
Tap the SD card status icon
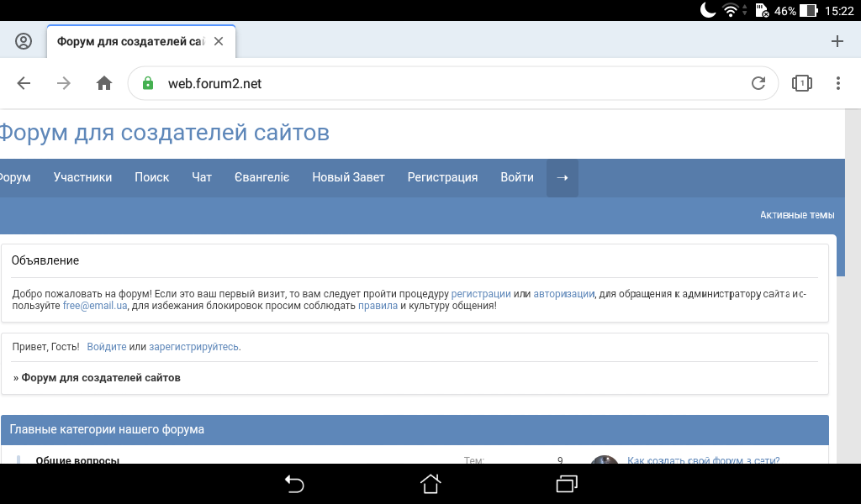[x=762, y=10]
